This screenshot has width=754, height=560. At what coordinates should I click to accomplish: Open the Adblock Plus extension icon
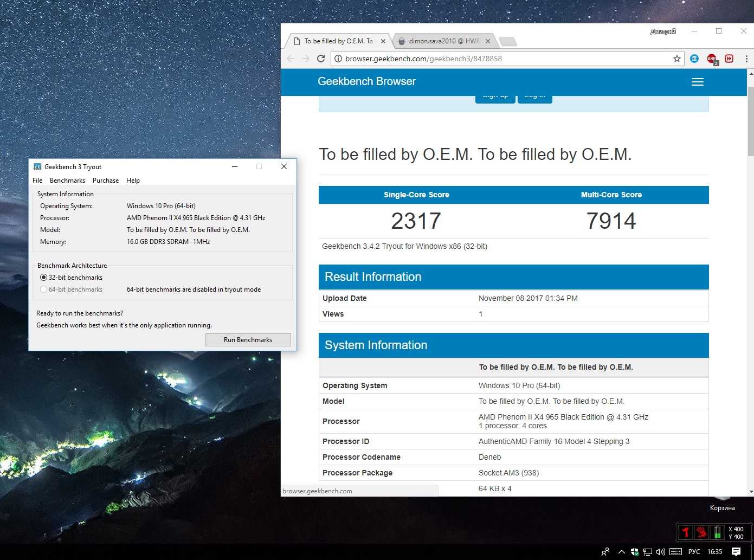pos(712,59)
